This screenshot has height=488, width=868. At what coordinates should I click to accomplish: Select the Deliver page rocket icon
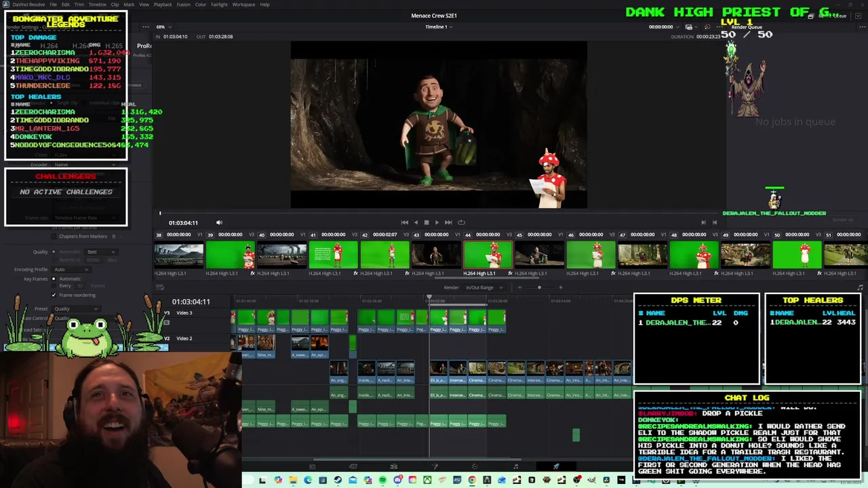tap(556, 466)
